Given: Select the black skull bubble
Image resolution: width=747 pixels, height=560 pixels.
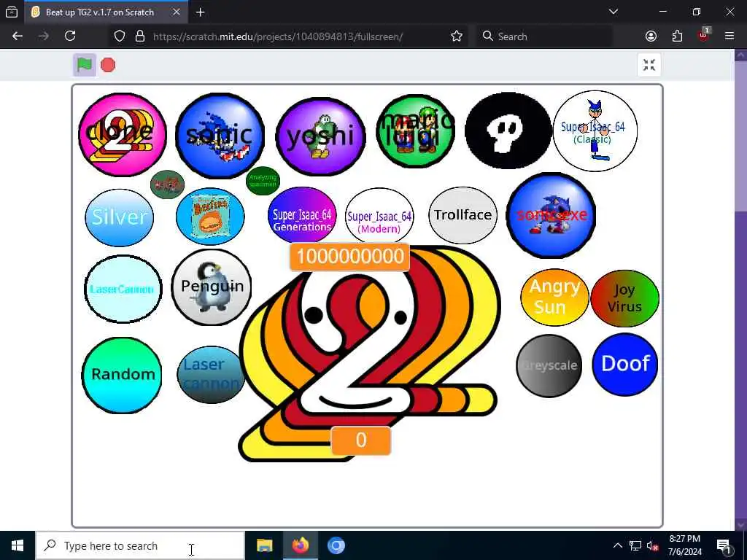Looking at the screenshot, I should pos(508,131).
